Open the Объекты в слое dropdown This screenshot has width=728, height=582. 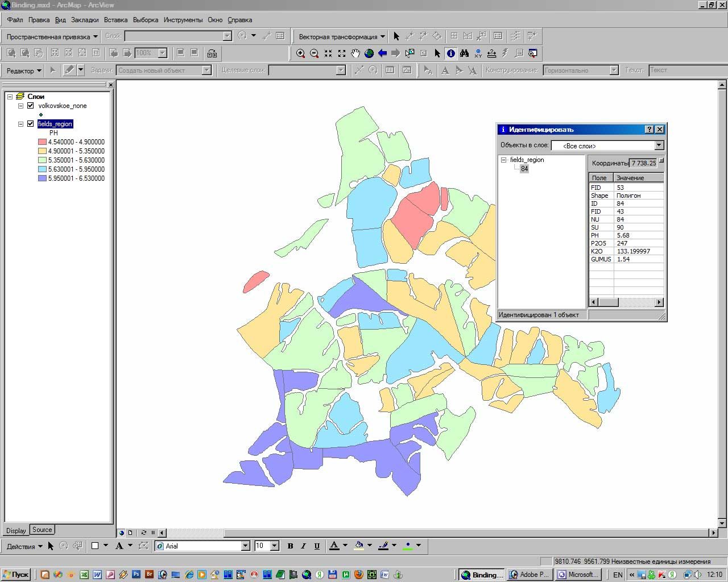click(x=659, y=145)
